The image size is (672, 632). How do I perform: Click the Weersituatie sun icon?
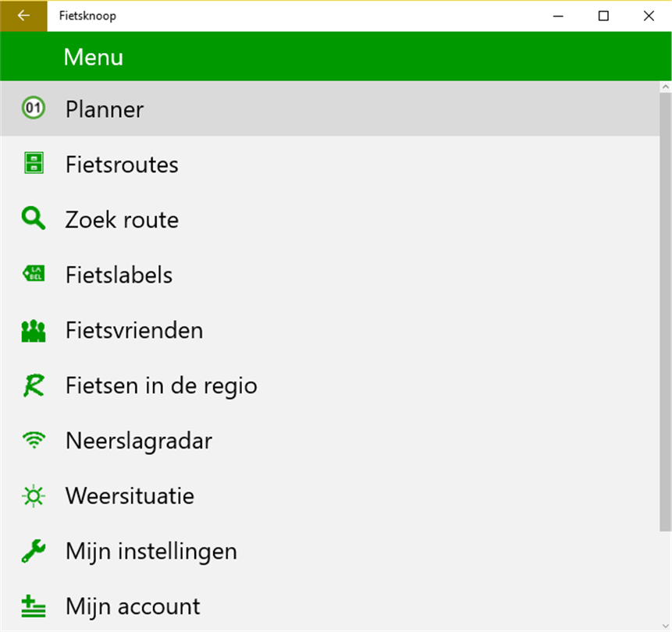coord(33,496)
